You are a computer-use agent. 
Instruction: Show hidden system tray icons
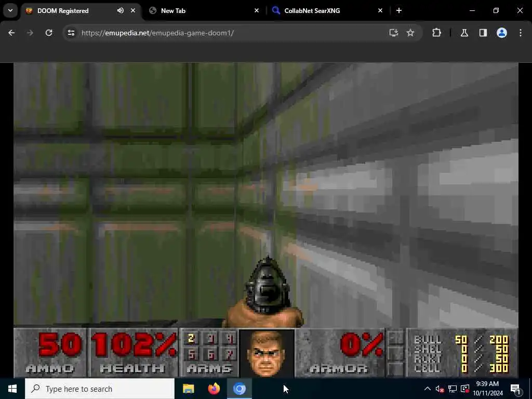pyautogui.click(x=428, y=389)
